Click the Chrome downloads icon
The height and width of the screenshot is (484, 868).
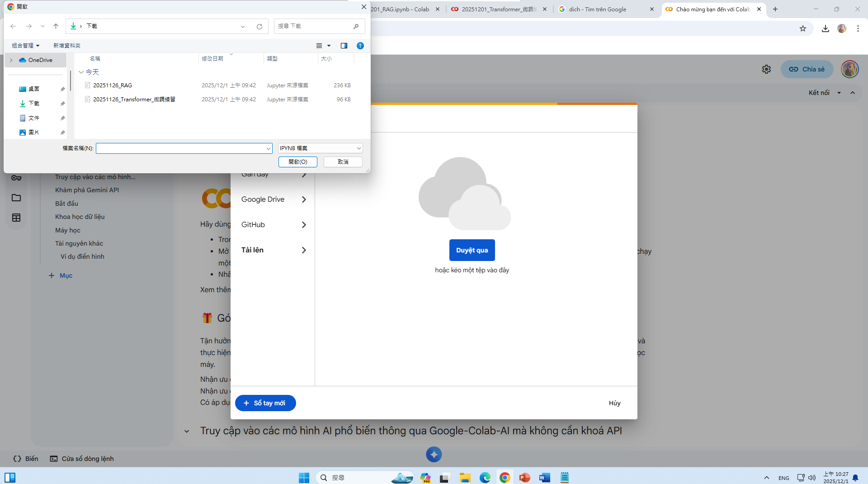tap(826, 28)
